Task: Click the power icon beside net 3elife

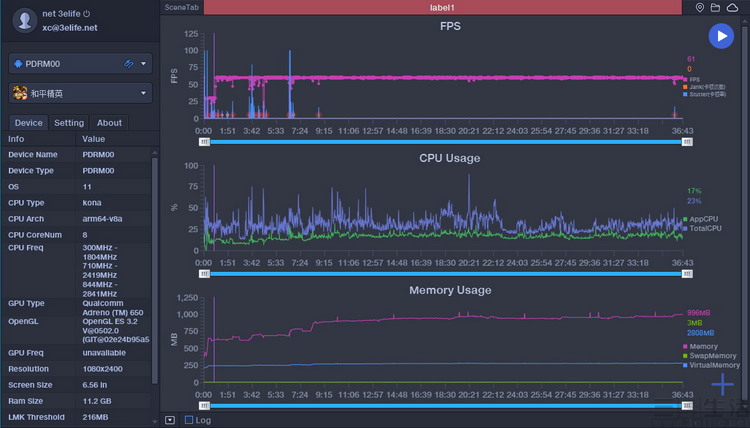Action: pos(87,14)
